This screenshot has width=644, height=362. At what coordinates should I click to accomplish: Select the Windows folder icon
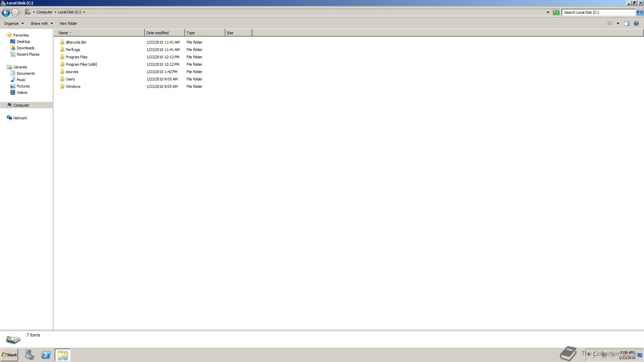(62, 86)
